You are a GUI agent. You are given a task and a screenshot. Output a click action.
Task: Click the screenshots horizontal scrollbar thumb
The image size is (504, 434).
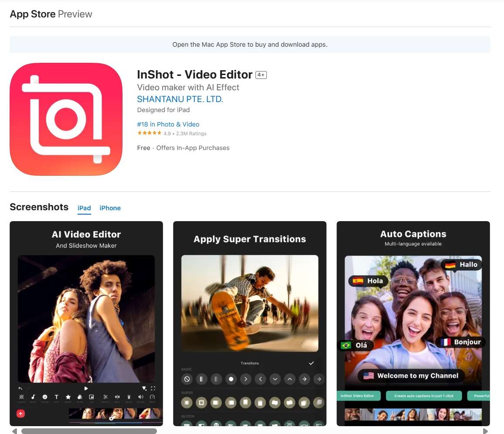tap(89, 431)
